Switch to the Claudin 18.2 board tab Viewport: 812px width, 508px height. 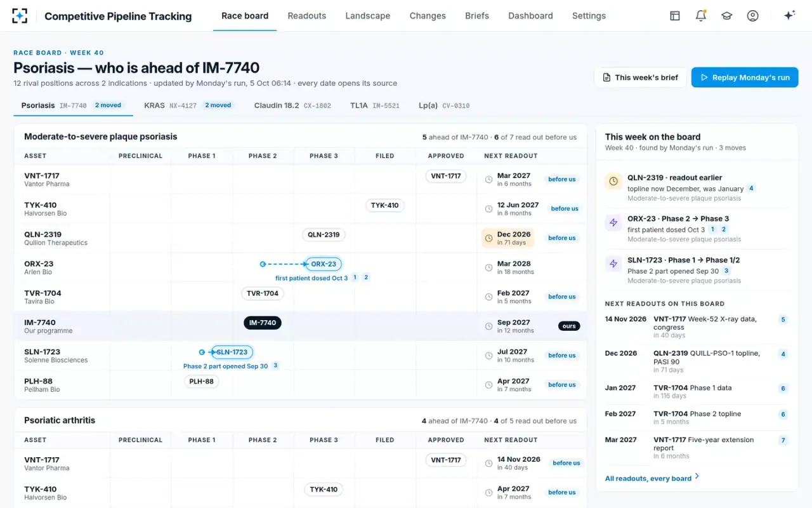click(x=292, y=105)
